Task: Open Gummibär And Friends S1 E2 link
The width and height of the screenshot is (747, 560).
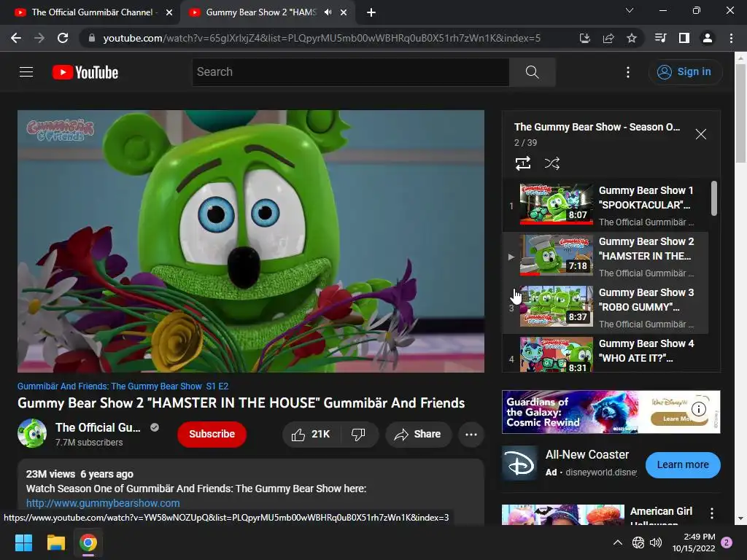Action: [x=123, y=386]
